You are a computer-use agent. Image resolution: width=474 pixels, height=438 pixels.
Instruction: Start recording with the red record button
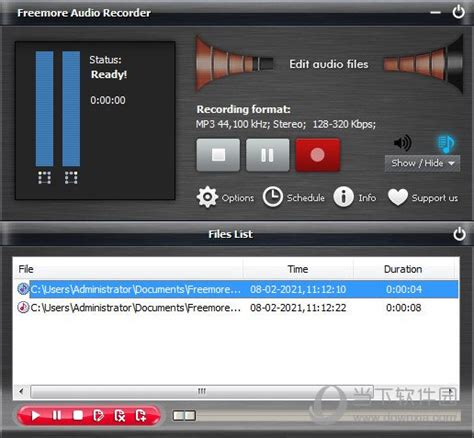pos(318,155)
